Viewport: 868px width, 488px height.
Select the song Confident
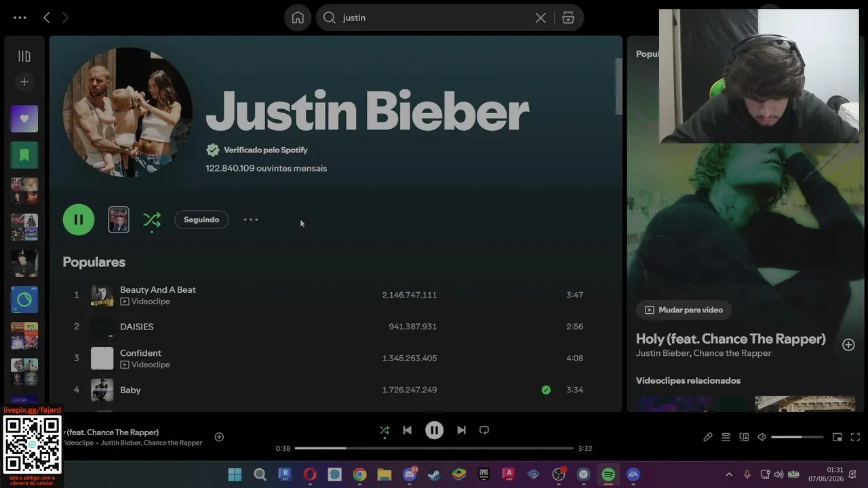click(140, 353)
